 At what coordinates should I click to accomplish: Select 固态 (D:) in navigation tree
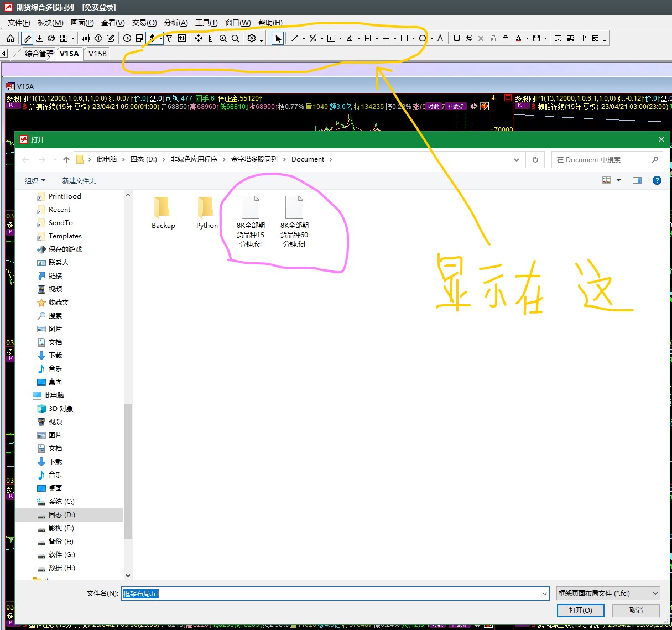click(69, 515)
